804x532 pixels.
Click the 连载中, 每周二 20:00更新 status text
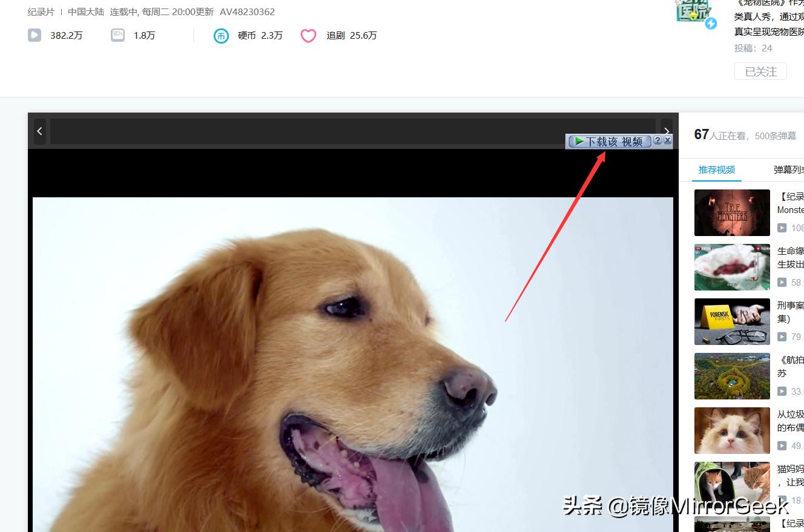pyautogui.click(x=162, y=11)
